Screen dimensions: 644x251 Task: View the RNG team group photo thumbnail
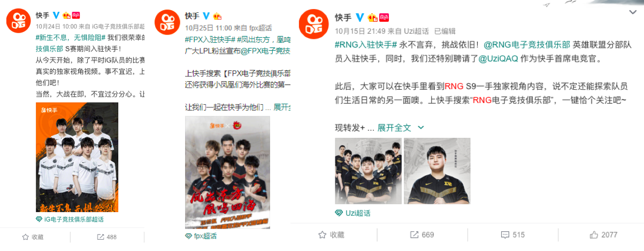click(368, 171)
